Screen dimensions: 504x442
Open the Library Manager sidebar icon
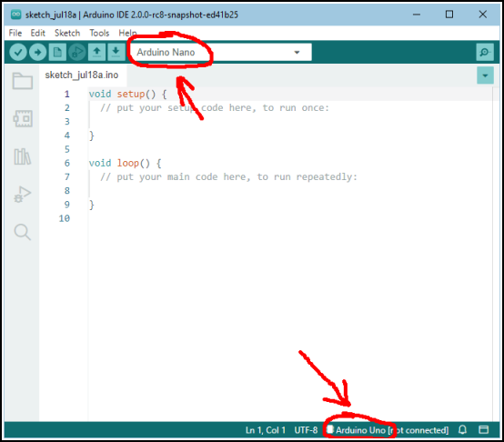[23, 156]
